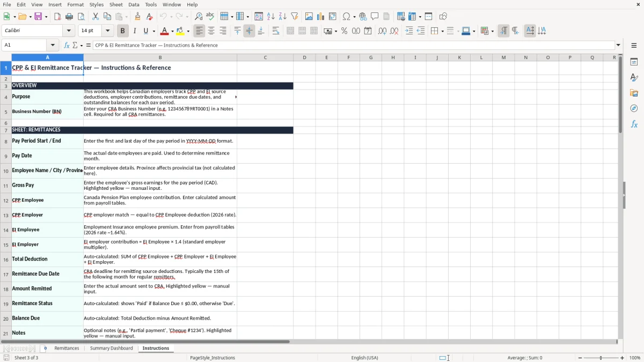Image resolution: width=644 pixels, height=362 pixels.
Task: Toggle print preview icon
Action: 81,17
